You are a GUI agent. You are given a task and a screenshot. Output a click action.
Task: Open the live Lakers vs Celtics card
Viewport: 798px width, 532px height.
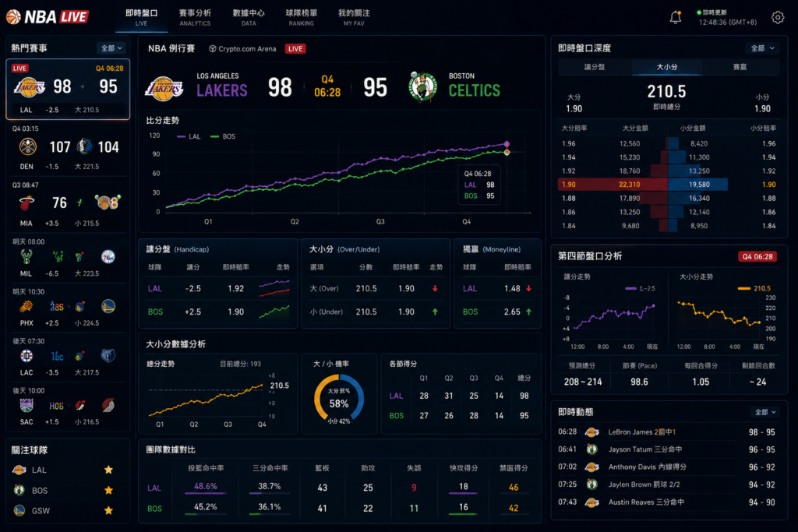68,89
